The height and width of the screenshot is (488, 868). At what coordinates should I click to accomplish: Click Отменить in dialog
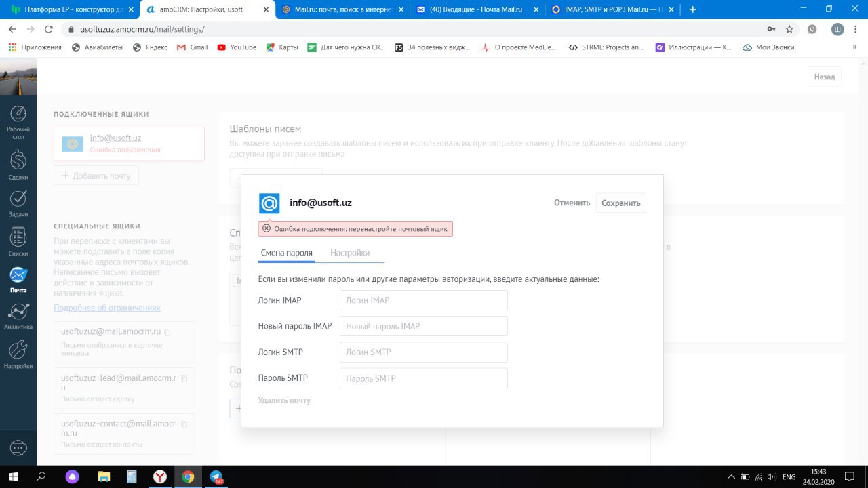point(572,203)
